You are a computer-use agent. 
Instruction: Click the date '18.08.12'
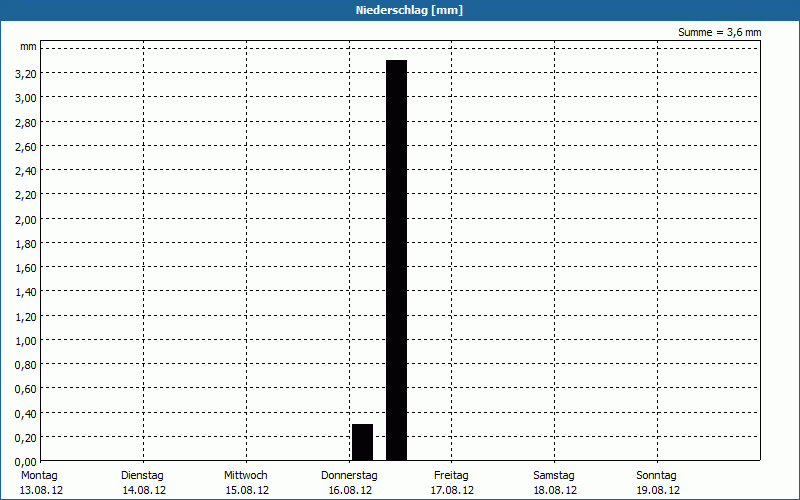click(555, 491)
